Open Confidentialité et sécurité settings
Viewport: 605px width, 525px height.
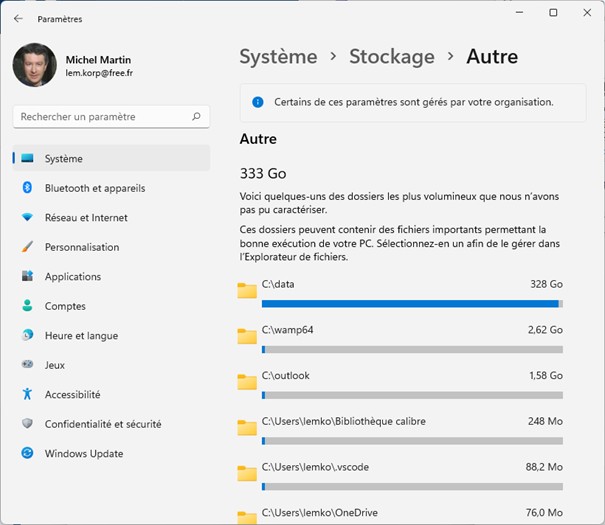click(102, 424)
